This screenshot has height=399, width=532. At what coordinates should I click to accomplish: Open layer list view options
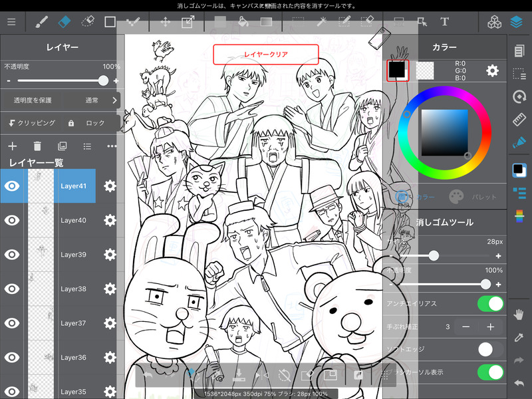(87, 146)
